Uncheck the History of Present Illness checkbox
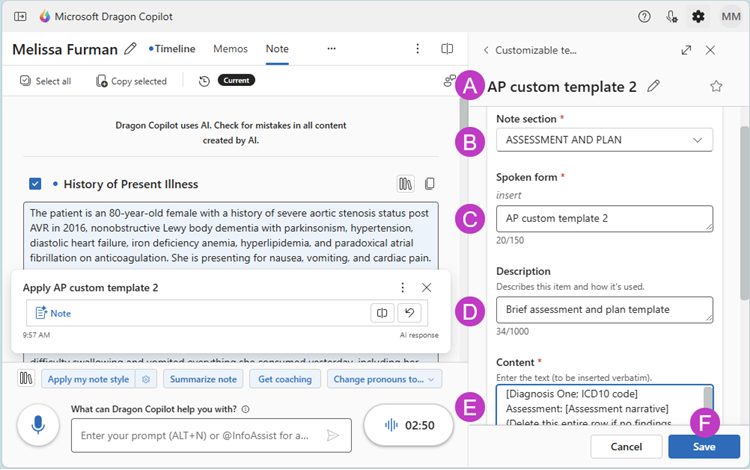This screenshot has height=470, width=750. pos(35,184)
